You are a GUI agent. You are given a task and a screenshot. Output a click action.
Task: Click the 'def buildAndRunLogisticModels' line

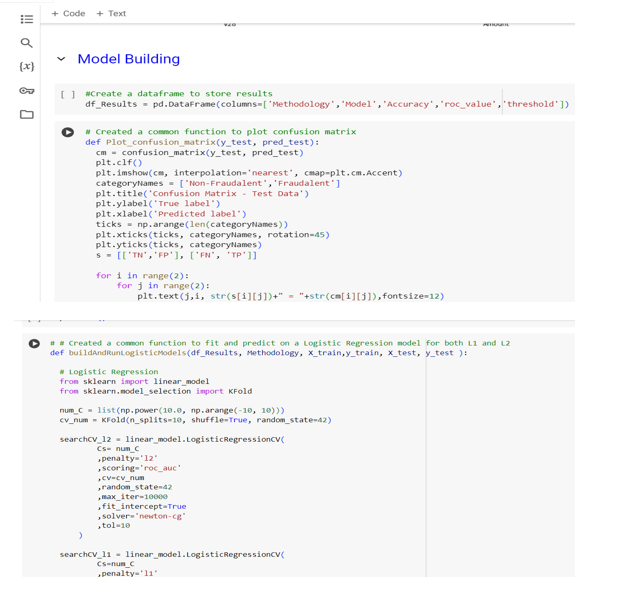point(259,353)
